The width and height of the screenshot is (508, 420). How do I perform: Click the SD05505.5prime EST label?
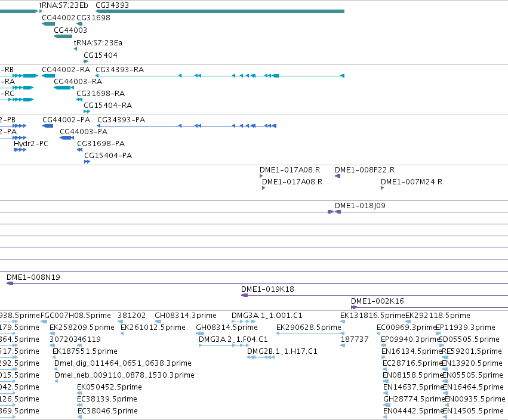469,339
